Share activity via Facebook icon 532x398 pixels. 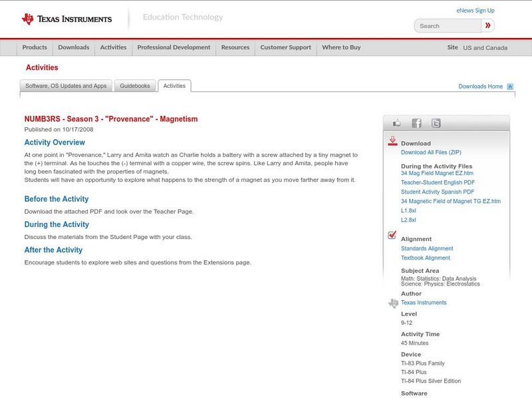pyautogui.click(x=416, y=123)
